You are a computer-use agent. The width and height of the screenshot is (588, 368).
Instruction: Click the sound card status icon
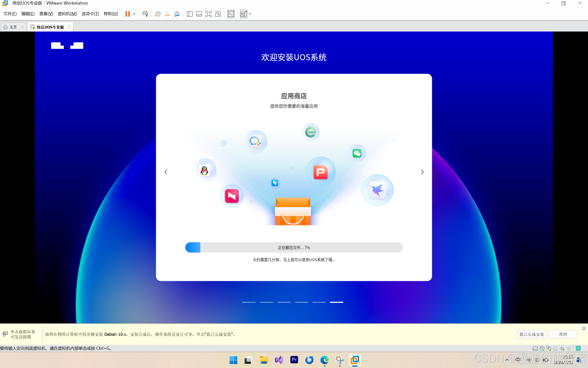tap(562, 348)
